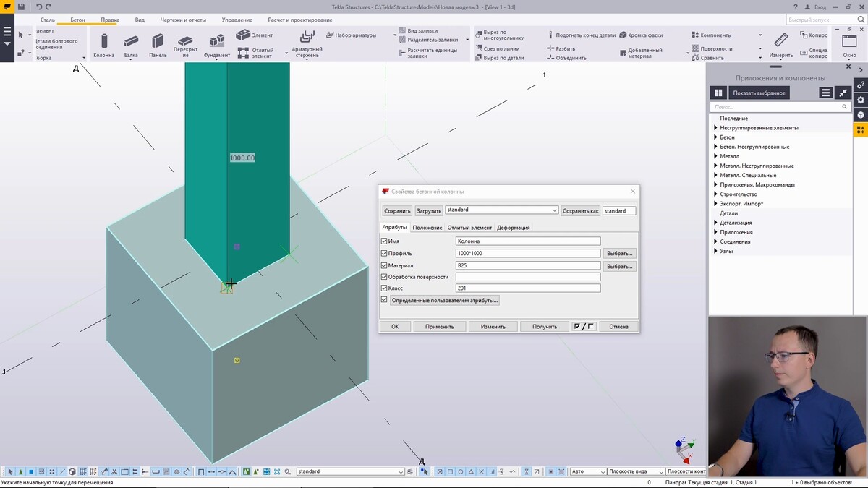The height and width of the screenshot is (488, 868).
Task: Toggle grid view in Applications panel
Action: click(718, 93)
